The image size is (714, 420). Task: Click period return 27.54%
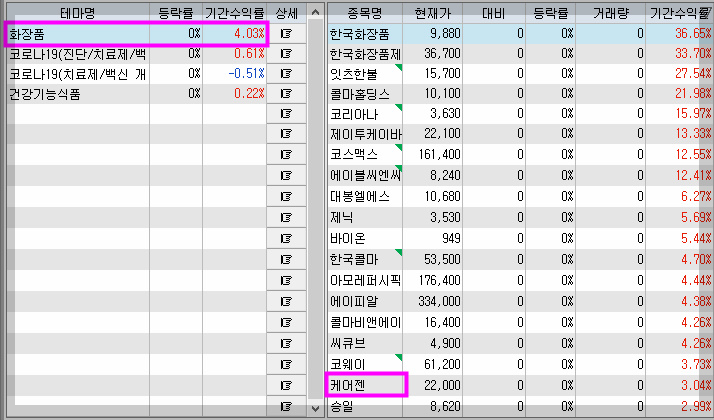click(693, 74)
